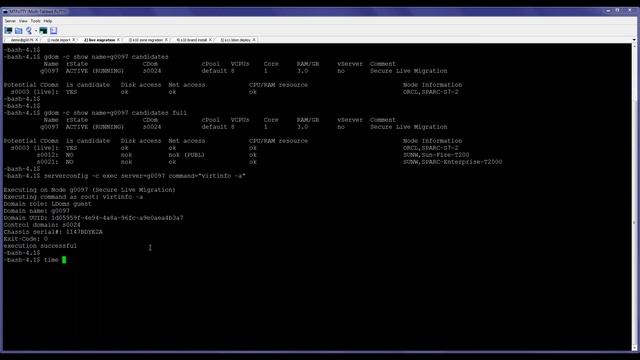The height and width of the screenshot is (360, 640).
Task: Click the 'SUNW,Sun-Fire-T200' node text
Action: [436, 155]
